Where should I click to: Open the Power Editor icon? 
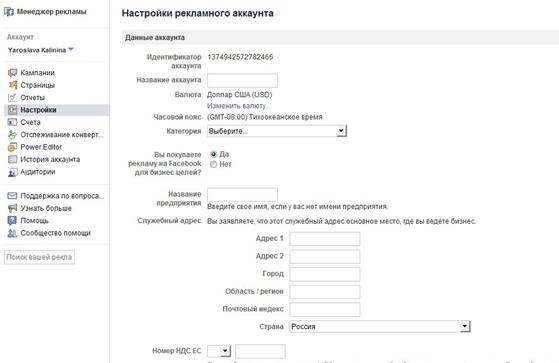coord(12,147)
